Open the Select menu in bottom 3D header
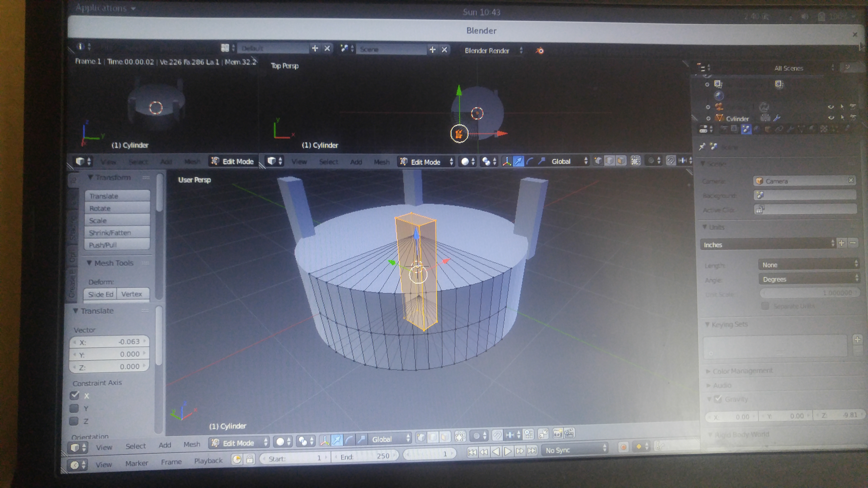Viewport: 868px width, 488px height. (135, 446)
